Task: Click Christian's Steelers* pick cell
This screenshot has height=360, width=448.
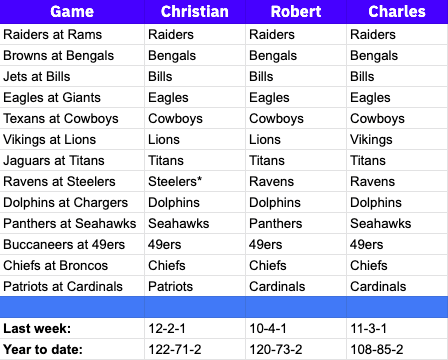Action: tap(195, 181)
